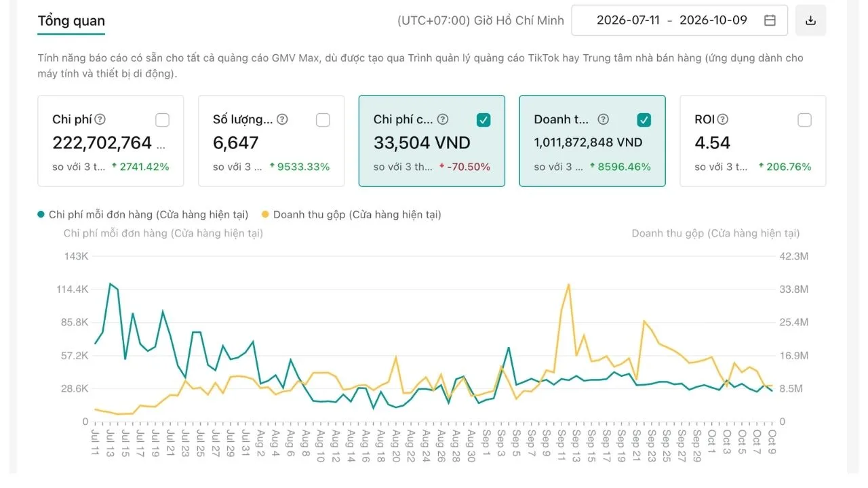This screenshot has width=868, height=488.
Task: Click the 206.76% change indicator
Action: pyautogui.click(x=785, y=167)
